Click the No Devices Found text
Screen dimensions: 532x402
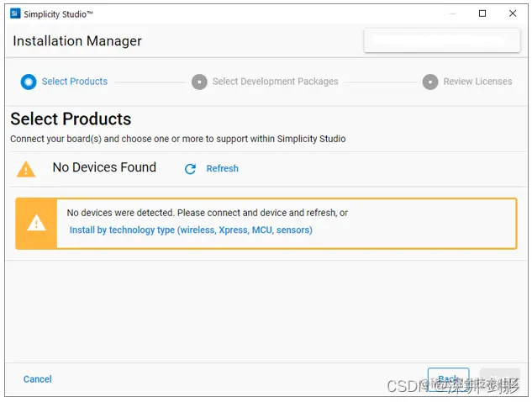104,167
